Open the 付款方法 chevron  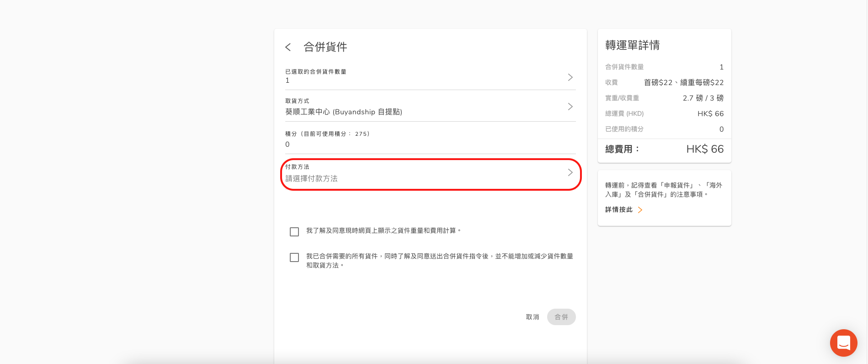click(570, 172)
